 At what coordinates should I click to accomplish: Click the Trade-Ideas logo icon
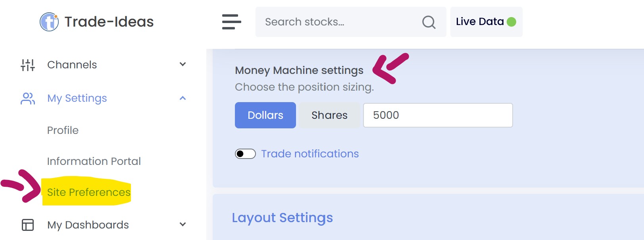49,21
